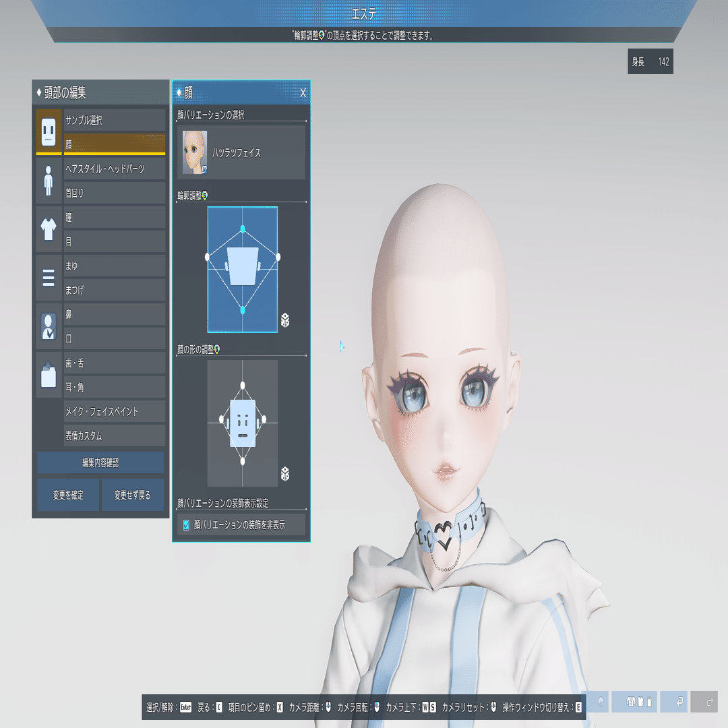Toggle lighting with the lightbulb icon
Screen dimensions: 728x728
[601, 702]
